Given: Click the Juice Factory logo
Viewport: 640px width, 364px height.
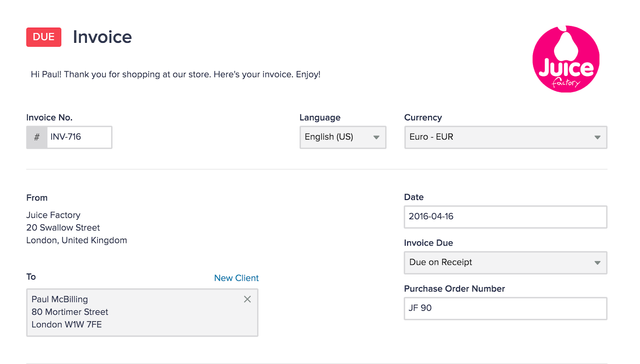Looking at the screenshot, I should [x=566, y=59].
